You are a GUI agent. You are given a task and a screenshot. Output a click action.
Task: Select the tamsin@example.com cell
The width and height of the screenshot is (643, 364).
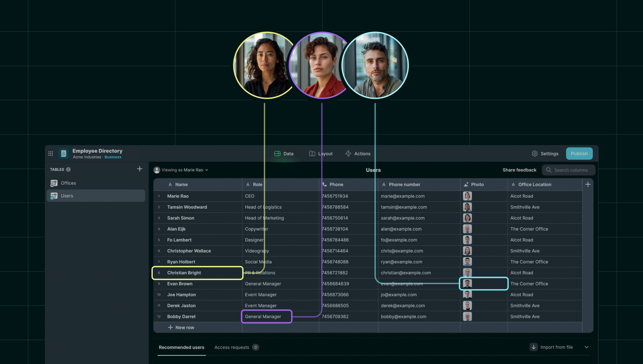(x=419, y=207)
